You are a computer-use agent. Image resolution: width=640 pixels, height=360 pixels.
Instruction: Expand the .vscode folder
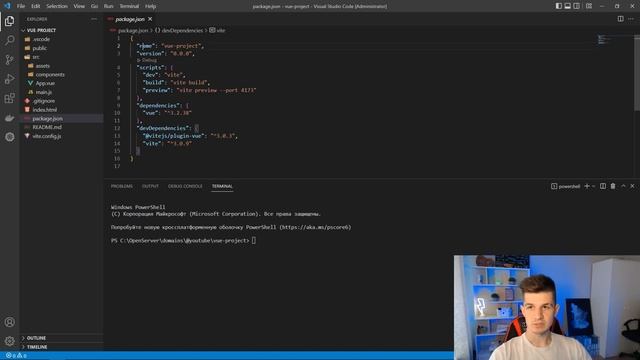tap(41, 39)
